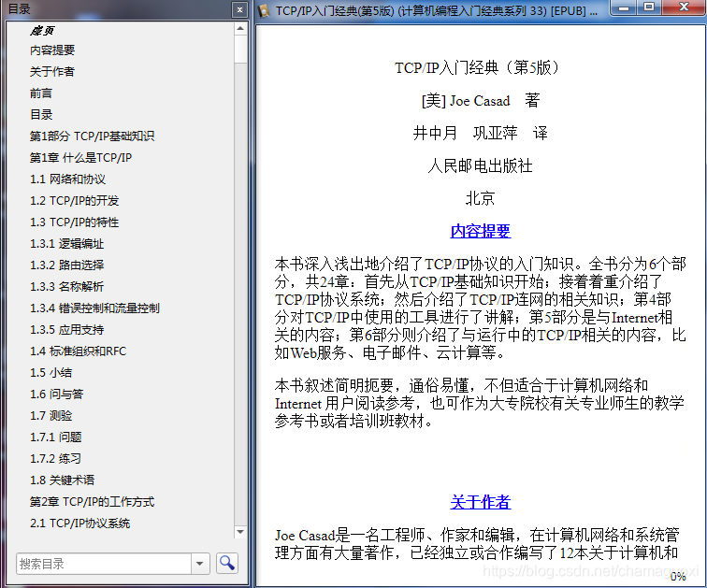Open 第1章 什么是TCP/IP chapter
The height and width of the screenshot is (588, 707).
click(x=80, y=158)
